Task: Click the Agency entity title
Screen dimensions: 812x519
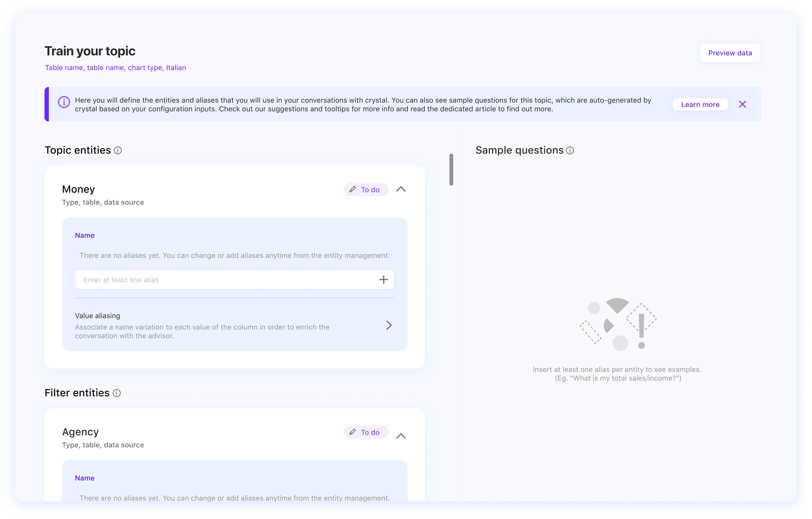Action: point(80,432)
